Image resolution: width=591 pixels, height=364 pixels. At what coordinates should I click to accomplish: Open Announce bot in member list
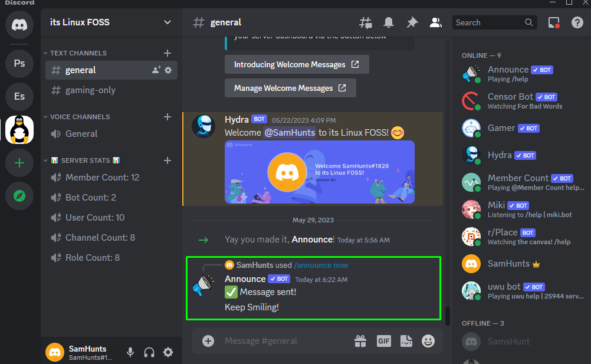(523, 74)
